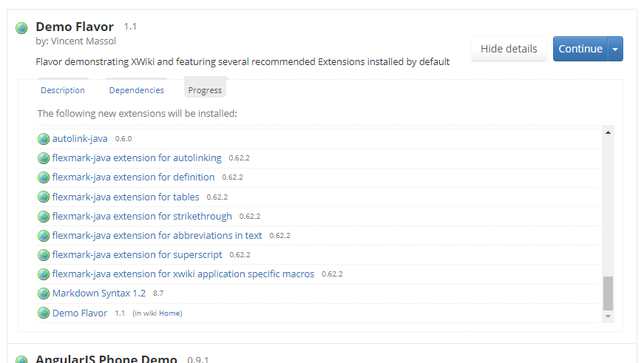Click the globe icon beside flexmark-java extension for strikethrough

pos(44,217)
